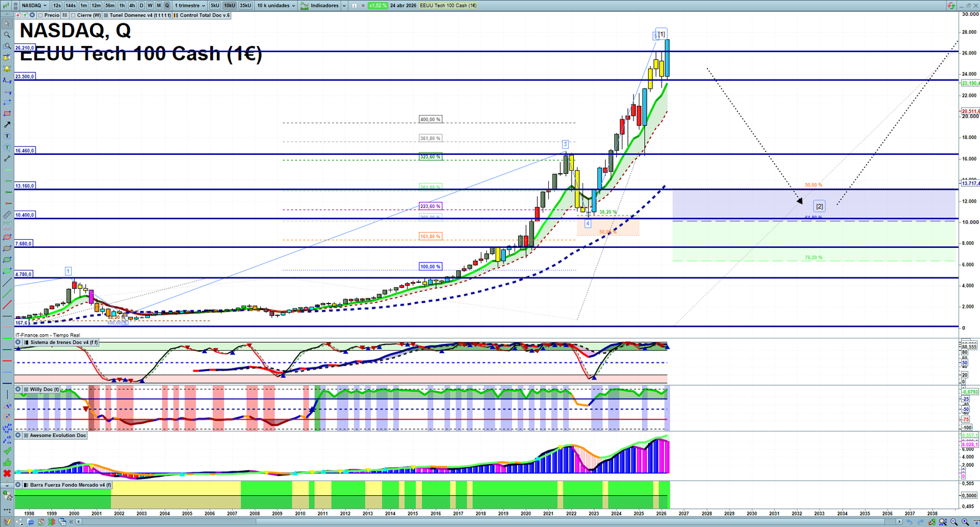Toggle the Precio checkbox

pos(40,15)
